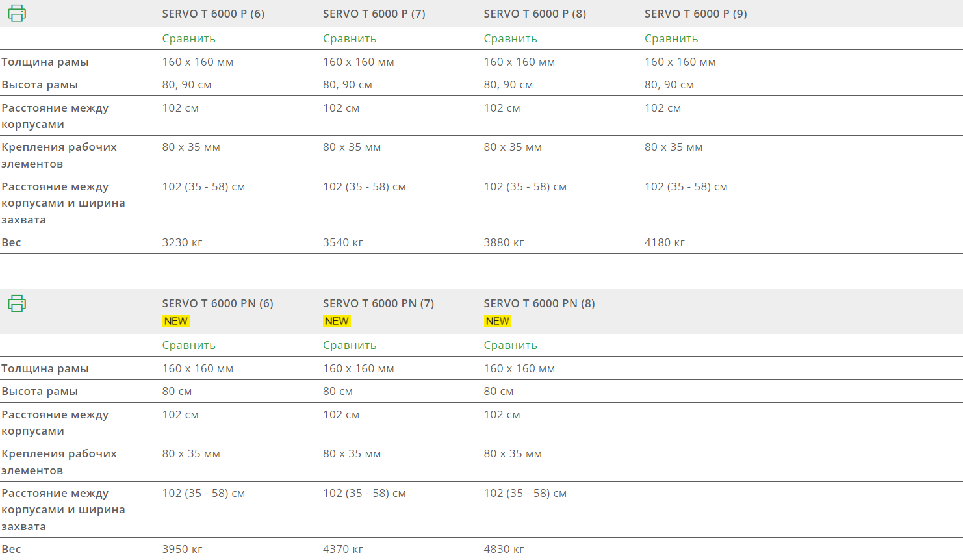The image size is (963, 560).
Task: Click the NEW badge under SERVO T 6000 PN (6)
Action: pyautogui.click(x=175, y=321)
